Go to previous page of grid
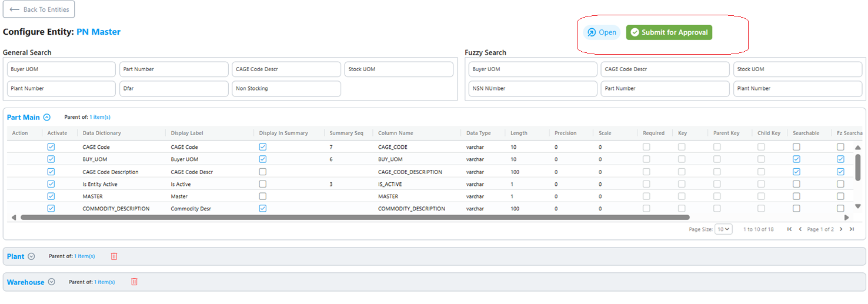 [800, 229]
